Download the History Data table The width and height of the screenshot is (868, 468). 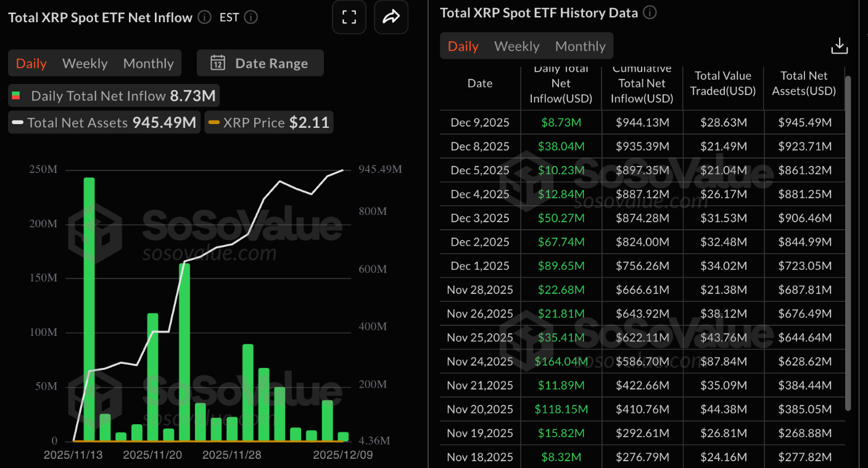click(840, 45)
